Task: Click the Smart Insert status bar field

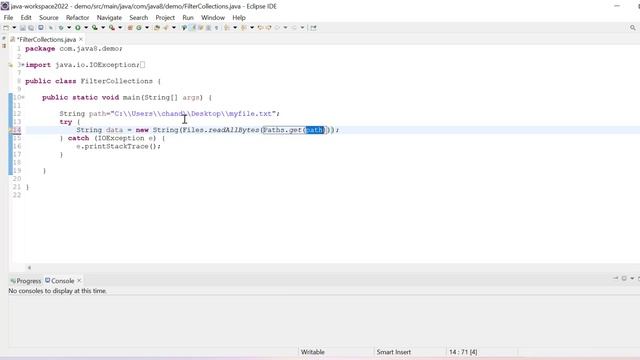Action: (x=393, y=352)
